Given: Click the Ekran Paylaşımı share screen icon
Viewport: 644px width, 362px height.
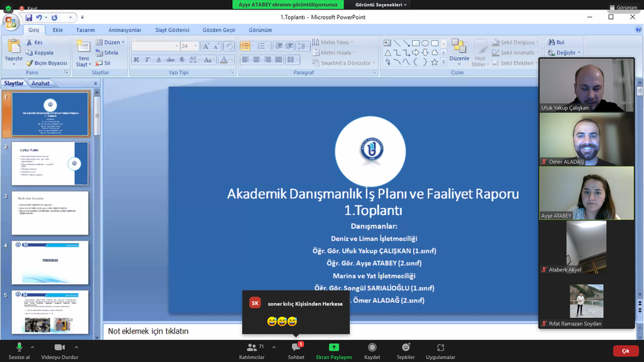Looking at the screenshot, I should click(334, 348).
